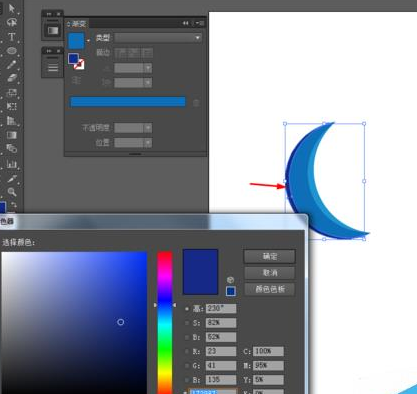The width and height of the screenshot is (417, 394).
Task: Click the large new color preview swatch
Action: point(200,272)
